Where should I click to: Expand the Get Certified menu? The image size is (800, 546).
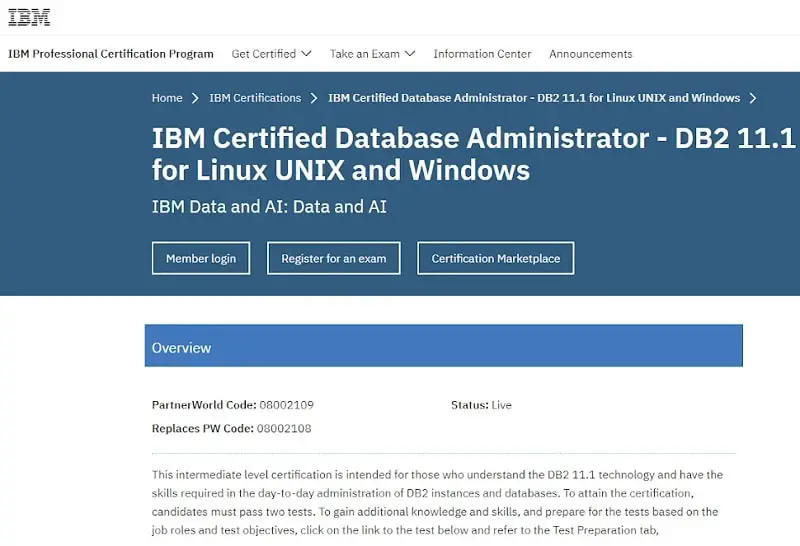pos(271,54)
